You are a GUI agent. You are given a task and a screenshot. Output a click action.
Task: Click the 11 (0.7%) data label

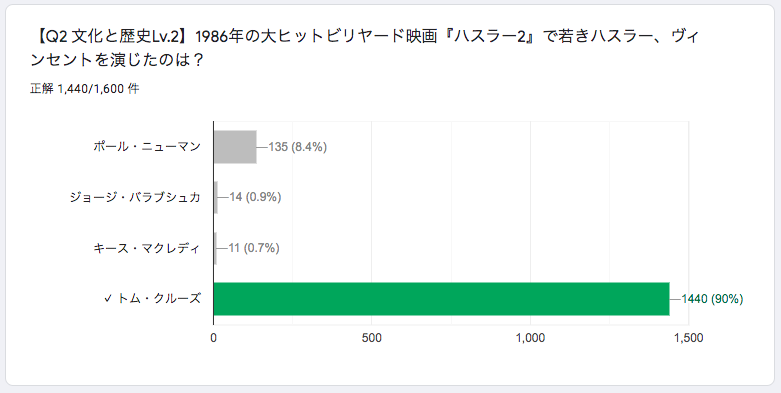click(254, 248)
